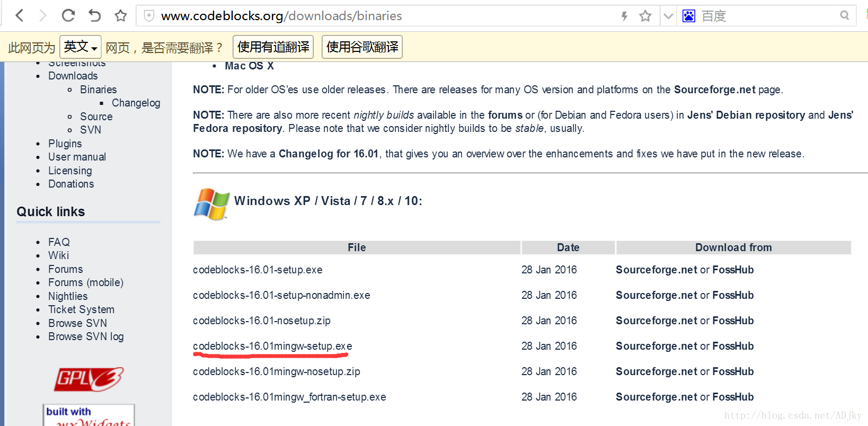The width and height of the screenshot is (868, 426).
Task: FossHub link for codeblocks-16.01-setup.exe
Action: 733,270
